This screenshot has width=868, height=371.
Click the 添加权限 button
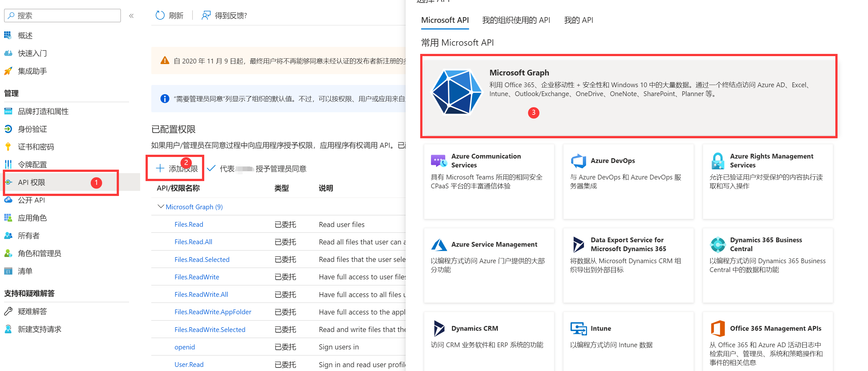tap(177, 168)
